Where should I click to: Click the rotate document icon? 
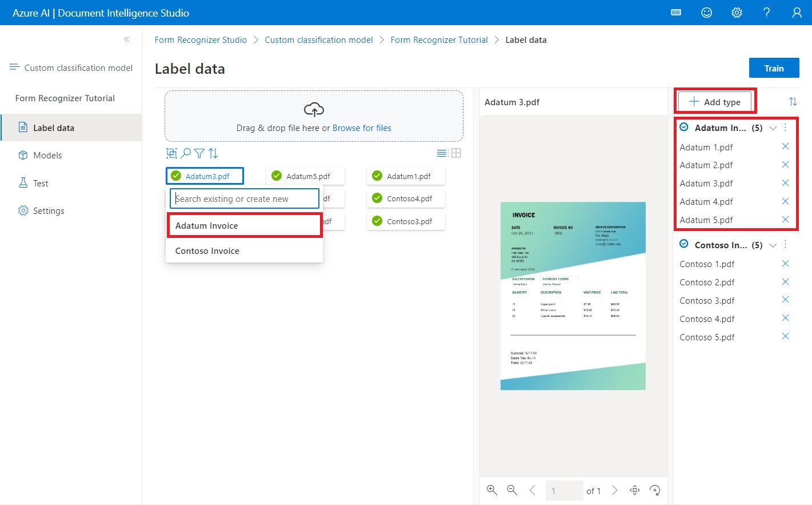tap(655, 490)
